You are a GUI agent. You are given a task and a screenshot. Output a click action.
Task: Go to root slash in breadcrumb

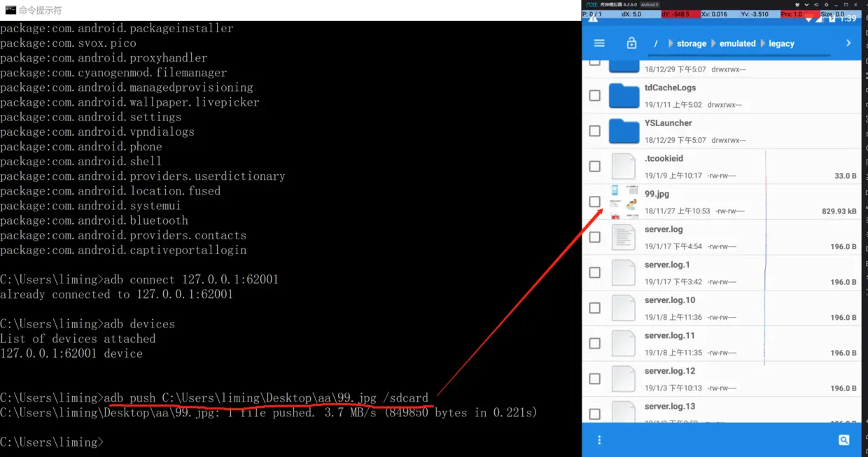click(656, 43)
